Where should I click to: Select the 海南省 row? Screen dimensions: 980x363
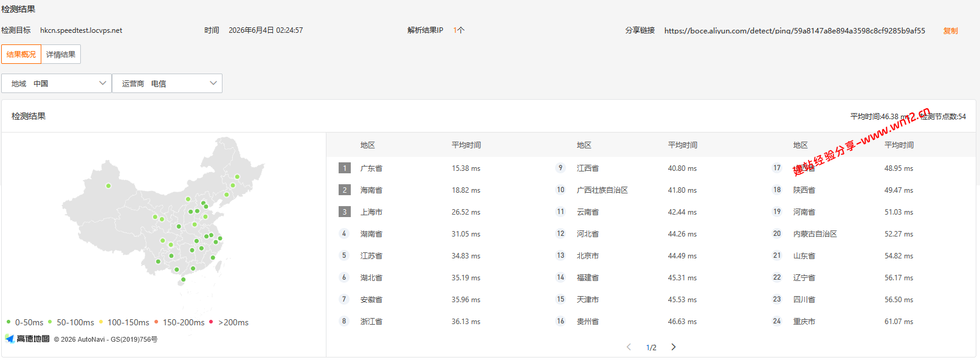(x=435, y=190)
